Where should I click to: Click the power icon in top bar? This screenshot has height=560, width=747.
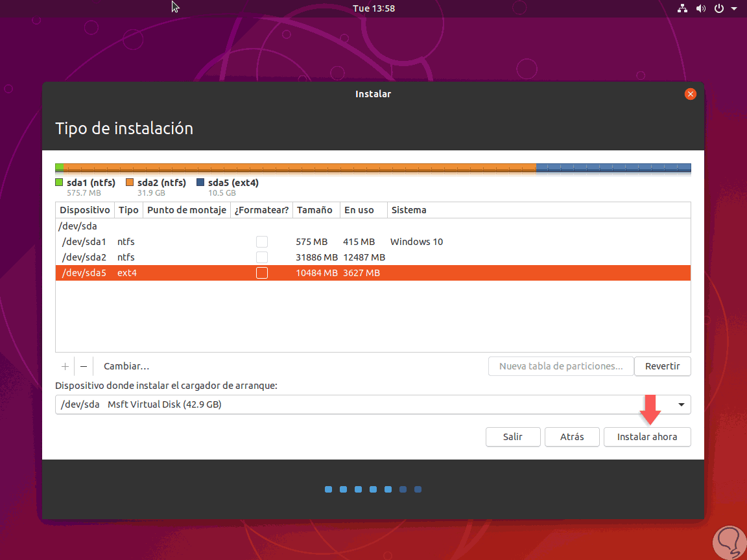coord(719,8)
